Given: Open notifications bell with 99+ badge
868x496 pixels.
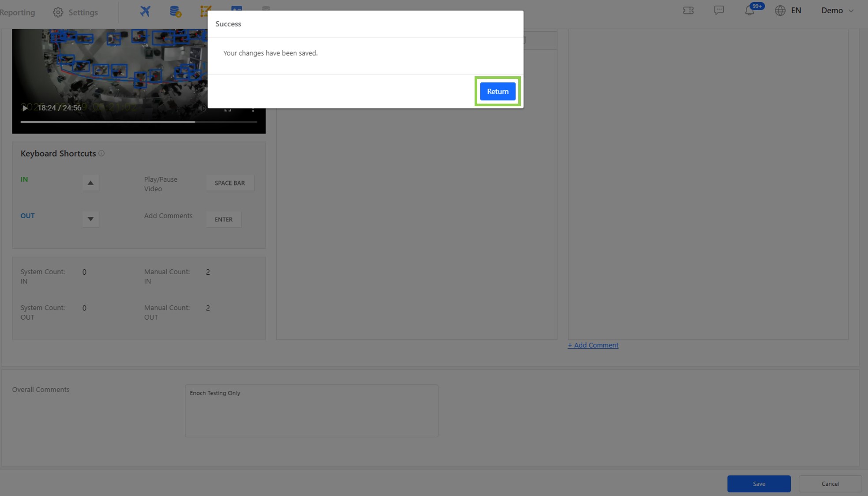Looking at the screenshot, I should click(749, 11).
